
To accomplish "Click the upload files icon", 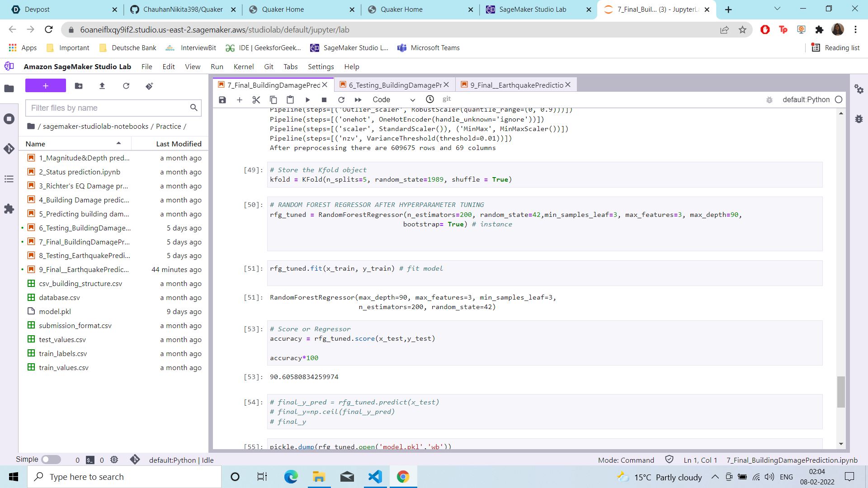I will [x=102, y=86].
